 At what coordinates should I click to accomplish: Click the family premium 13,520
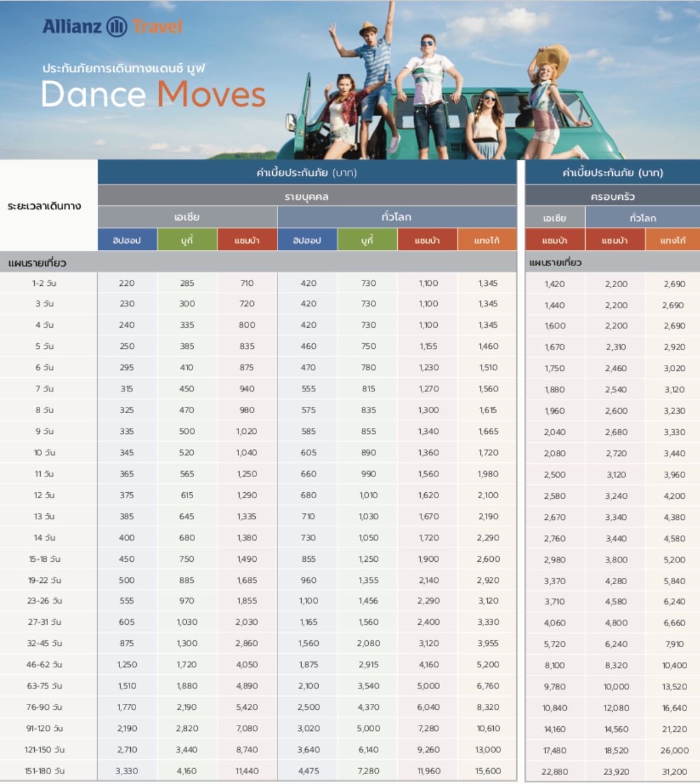click(674, 687)
